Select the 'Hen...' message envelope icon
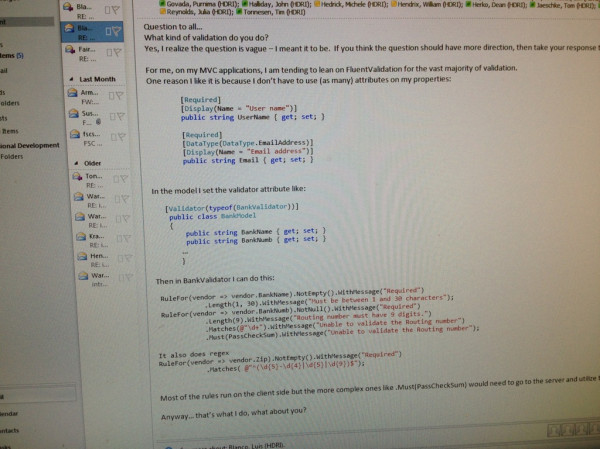The width and height of the screenshot is (600, 449). [82, 256]
